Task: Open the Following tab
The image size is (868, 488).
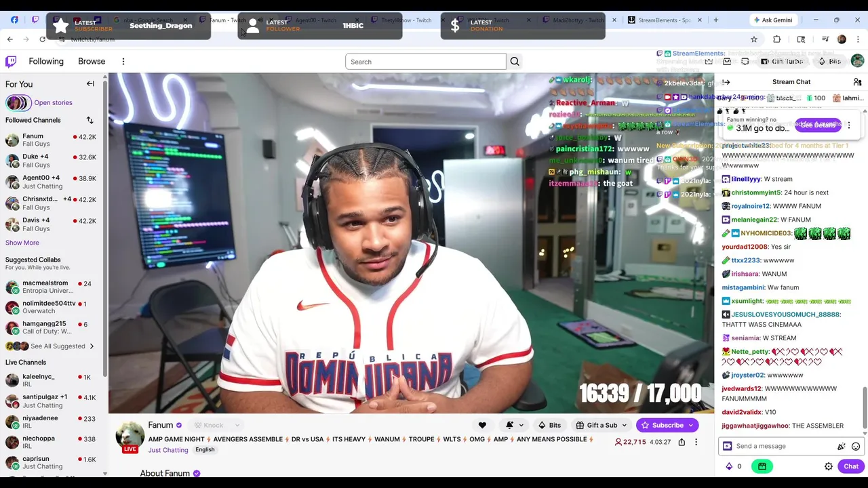Action: pos(46,62)
